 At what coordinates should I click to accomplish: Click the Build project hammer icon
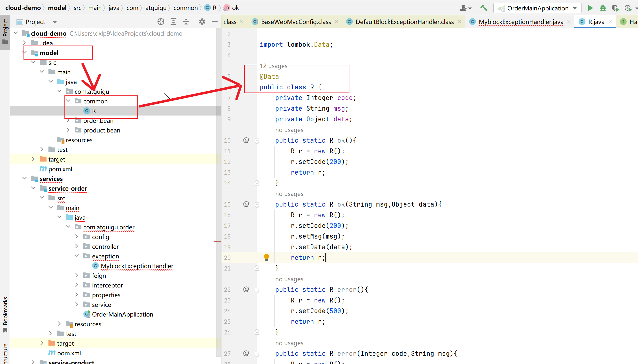coord(484,8)
